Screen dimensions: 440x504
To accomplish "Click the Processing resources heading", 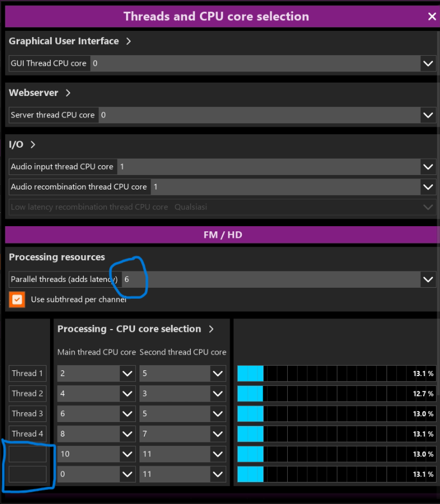I will tap(57, 257).
